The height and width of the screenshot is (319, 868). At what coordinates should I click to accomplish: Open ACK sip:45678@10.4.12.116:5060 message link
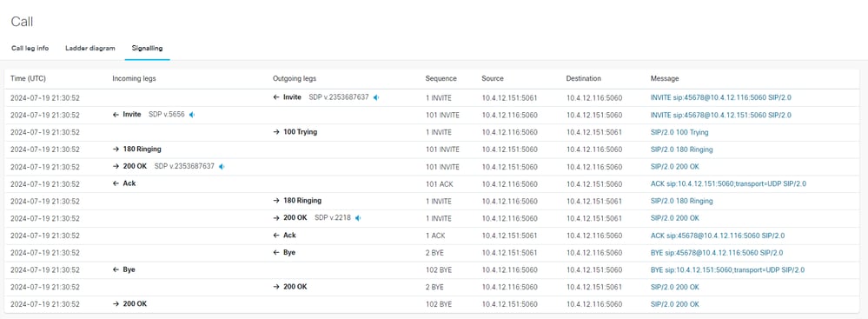[718, 236]
